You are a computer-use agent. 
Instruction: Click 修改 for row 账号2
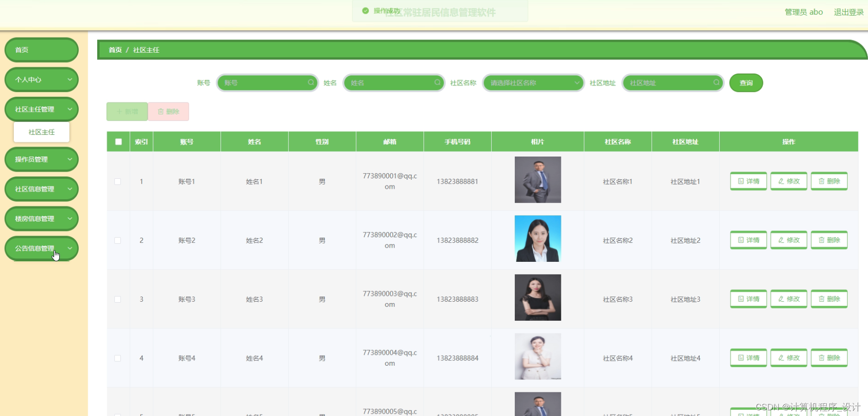(x=789, y=240)
